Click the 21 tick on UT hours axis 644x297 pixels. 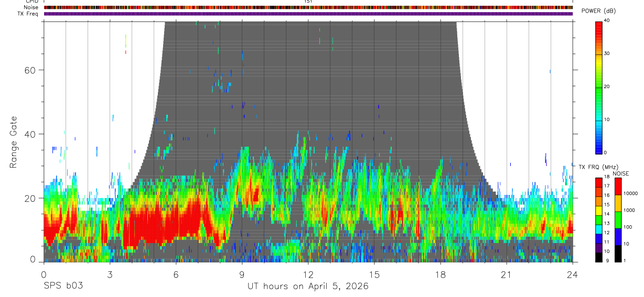click(507, 273)
